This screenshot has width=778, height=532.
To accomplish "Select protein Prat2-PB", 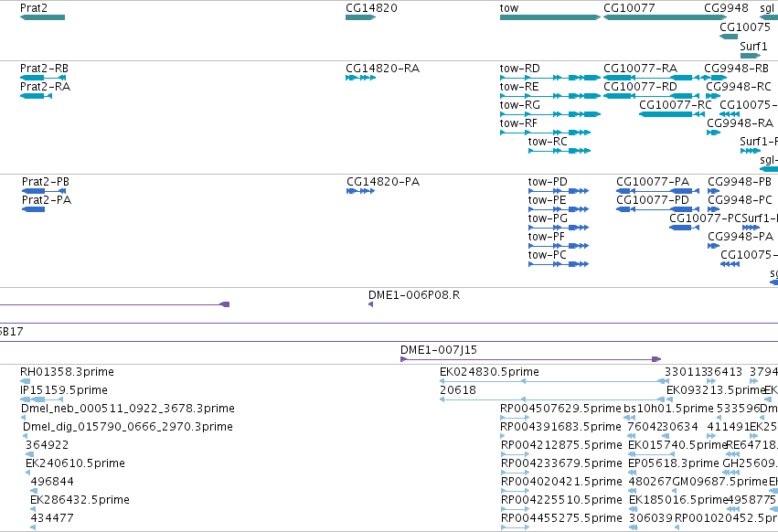I will coord(43,191).
